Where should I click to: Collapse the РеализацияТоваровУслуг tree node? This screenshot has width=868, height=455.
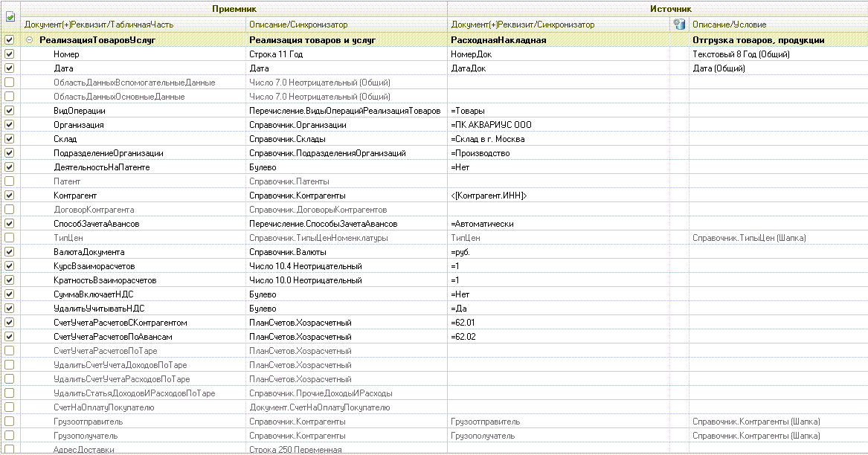click(x=30, y=40)
